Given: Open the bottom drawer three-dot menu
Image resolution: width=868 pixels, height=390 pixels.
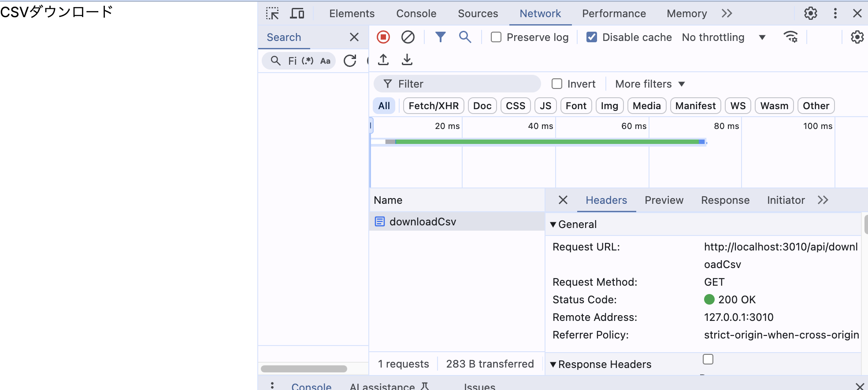Looking at the screenshot, I should [x=272, y=386].
